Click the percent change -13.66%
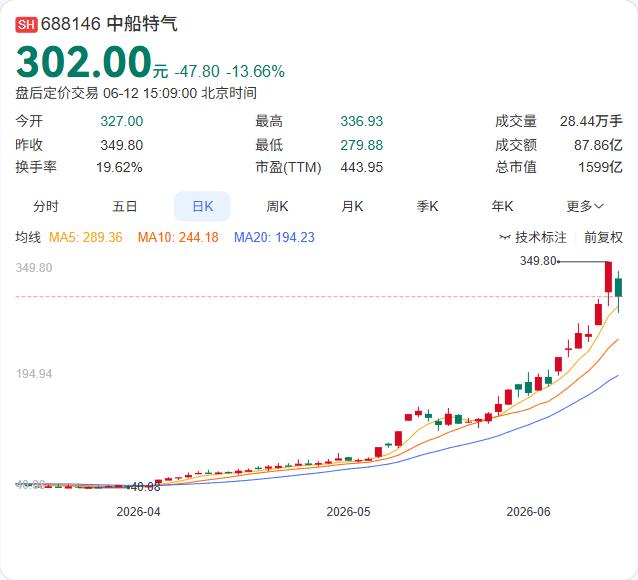The width and height of the screenshot is (638, 580). coord(255,72)
